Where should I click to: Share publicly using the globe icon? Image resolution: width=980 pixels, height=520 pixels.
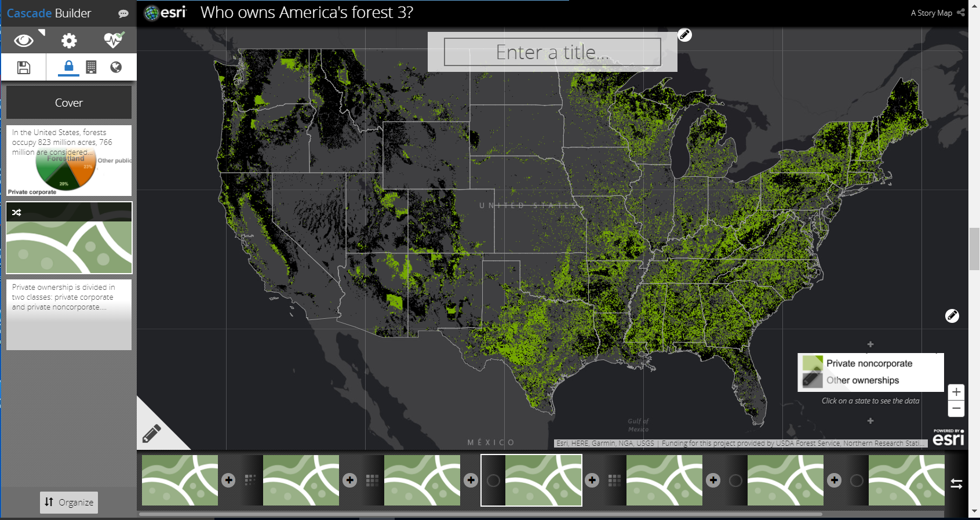(x=116, y=67)
